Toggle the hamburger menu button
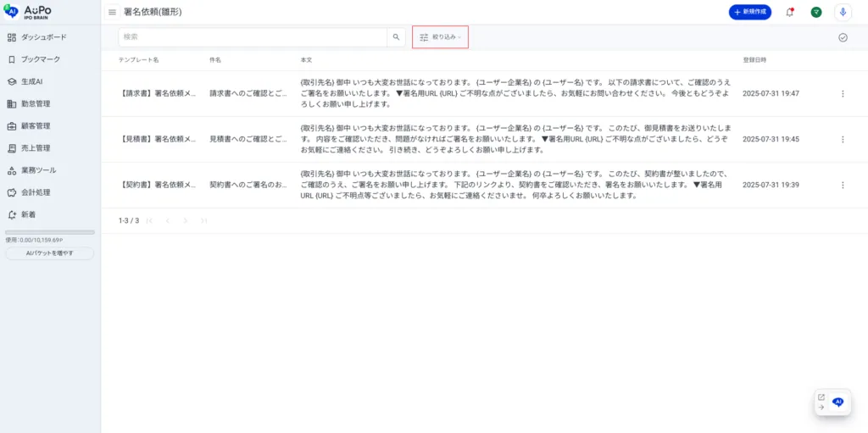The height and width of the screenshot is (433, 868). tap(113, 12)
